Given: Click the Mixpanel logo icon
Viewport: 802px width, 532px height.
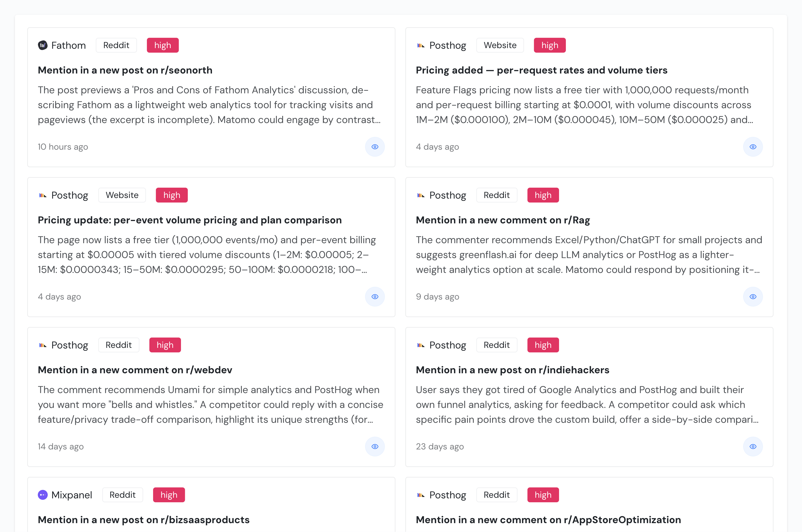Looking at the screenshot, I should click(x=43, y=495).
